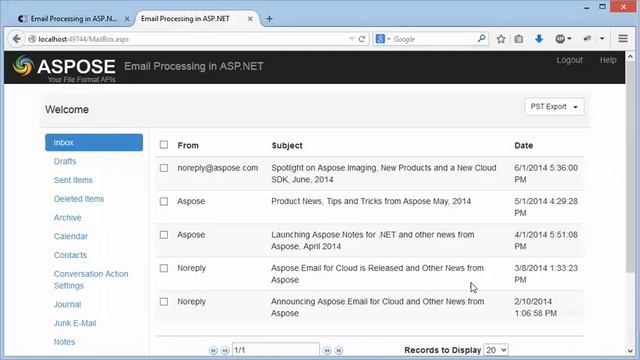Open the Google search engine selector
The image size is (640, 360).
click(383, 39)
